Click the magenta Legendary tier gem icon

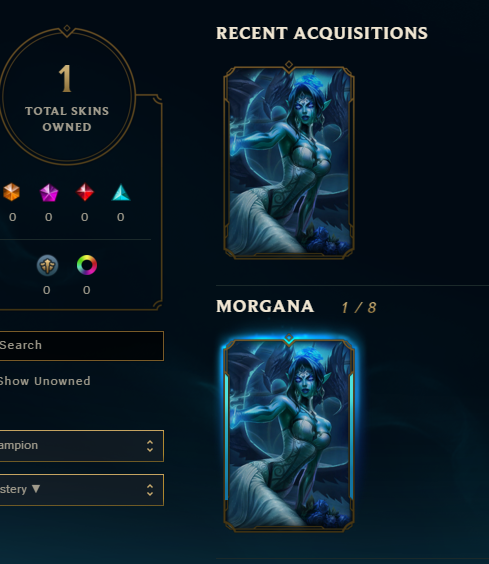[x=49, y=192]
